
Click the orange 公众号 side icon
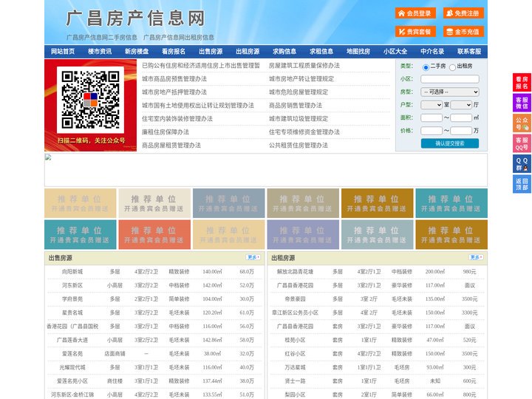click(x=522, y=123)
